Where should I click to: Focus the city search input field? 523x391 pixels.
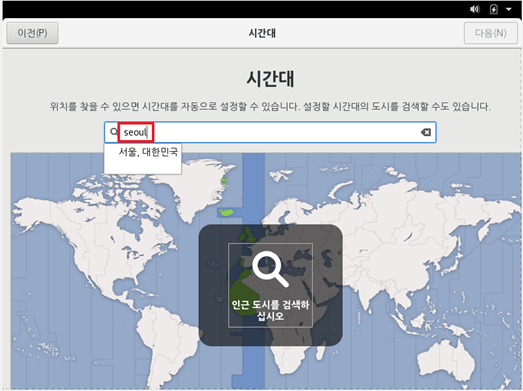(270, 132)
